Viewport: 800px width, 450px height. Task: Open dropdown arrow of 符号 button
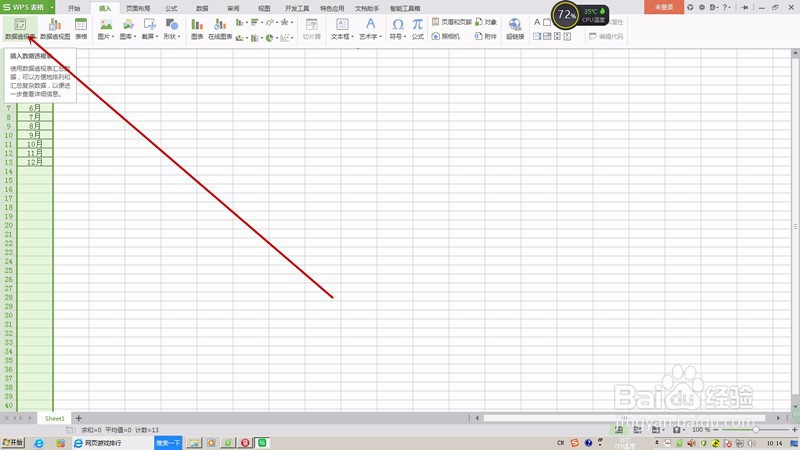(404, 37)
